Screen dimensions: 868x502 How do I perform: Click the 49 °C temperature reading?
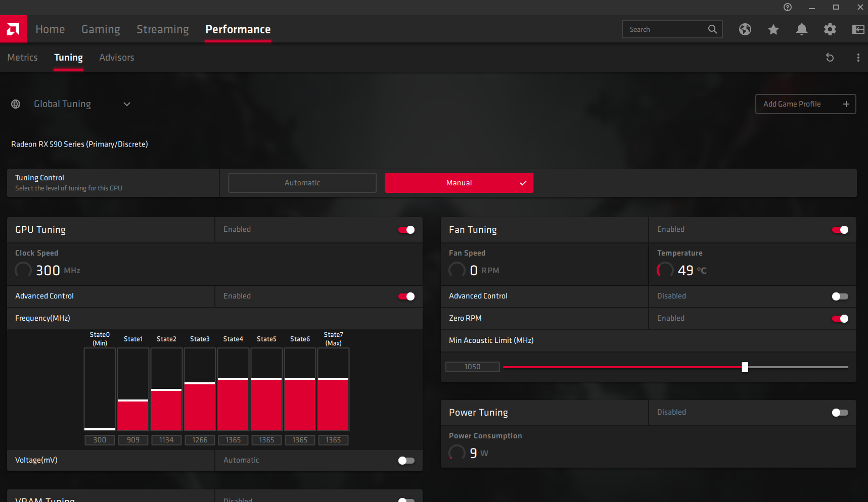[692, 270]
